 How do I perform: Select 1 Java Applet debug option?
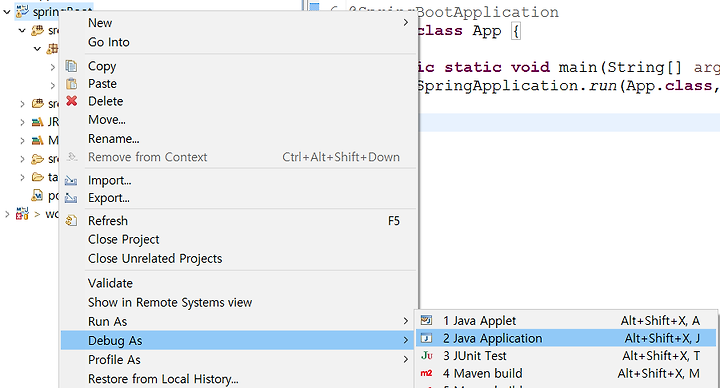(566, 321)
